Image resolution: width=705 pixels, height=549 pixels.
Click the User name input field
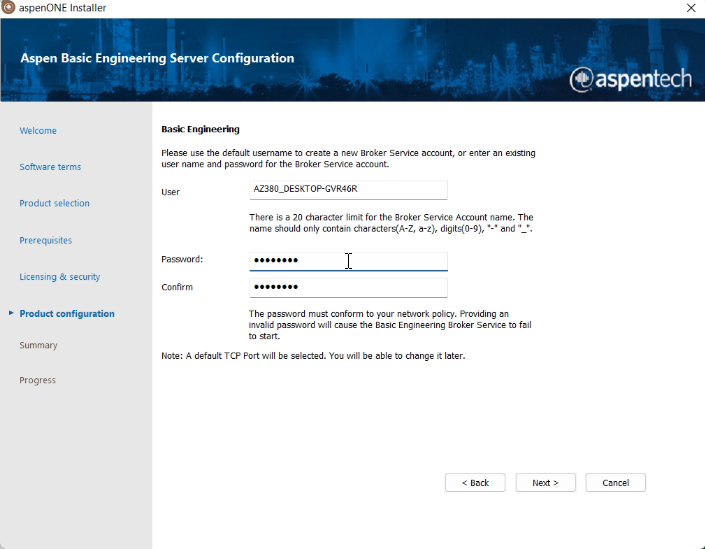pyautogui.click(x=347, y=190)
